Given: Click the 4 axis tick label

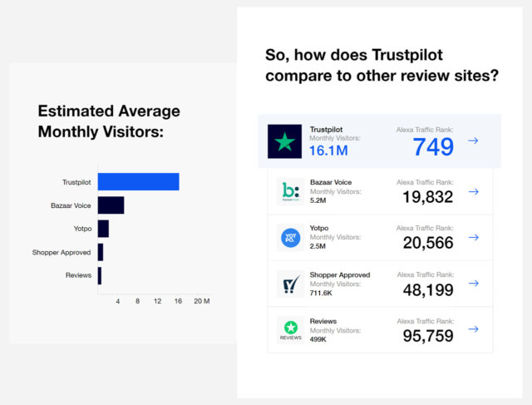Looking at the screenshot, I should [x=118, y=301].
